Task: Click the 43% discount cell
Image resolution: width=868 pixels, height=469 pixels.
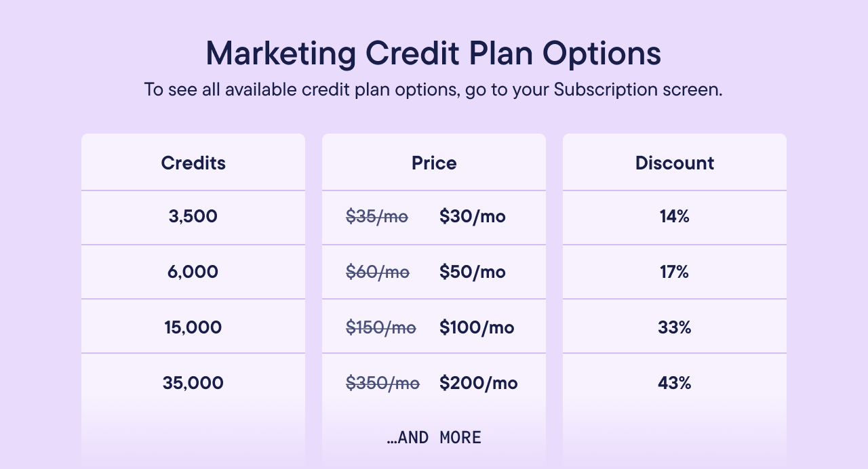Action: click(675, 383)
